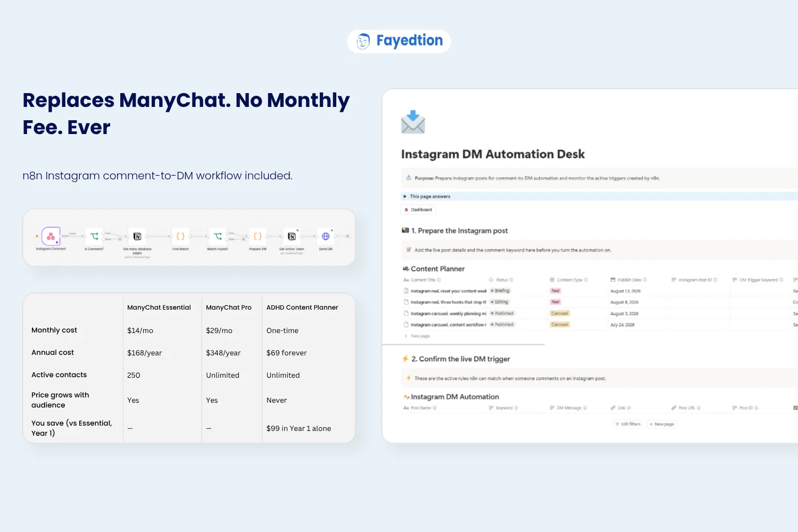Screen dimensions: 798x532
Task: Select the Send DM globe node
Action: (x=326, y=236)
